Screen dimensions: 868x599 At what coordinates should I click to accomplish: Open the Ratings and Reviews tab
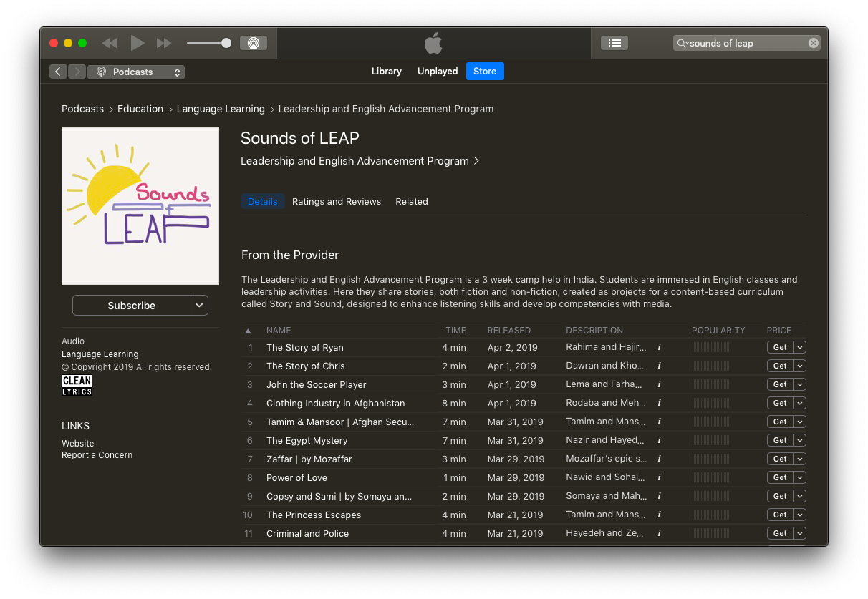point(337,202)
